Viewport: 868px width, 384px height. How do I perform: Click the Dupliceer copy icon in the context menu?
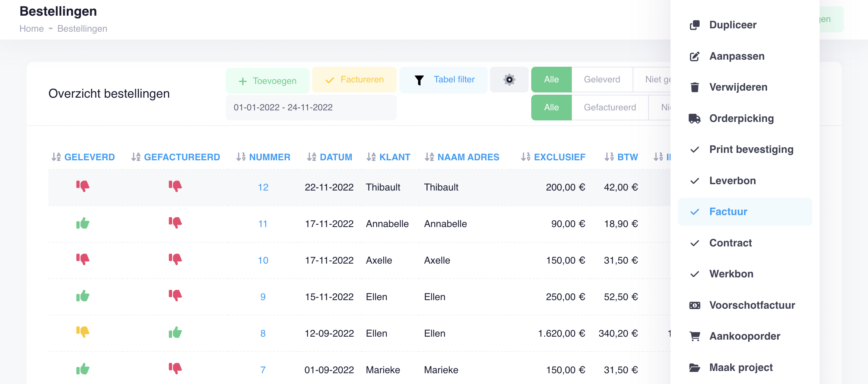pyautogui.click(x=694, y=25)
